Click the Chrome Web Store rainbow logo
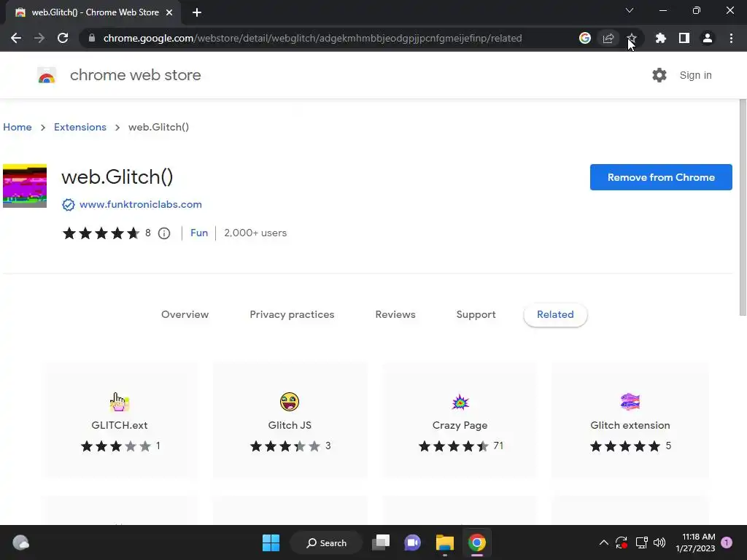 [47, 75]
